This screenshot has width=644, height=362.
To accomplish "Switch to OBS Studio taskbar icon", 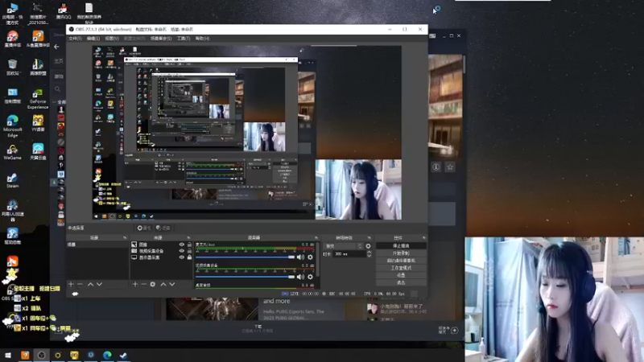I will pos(42,356).
